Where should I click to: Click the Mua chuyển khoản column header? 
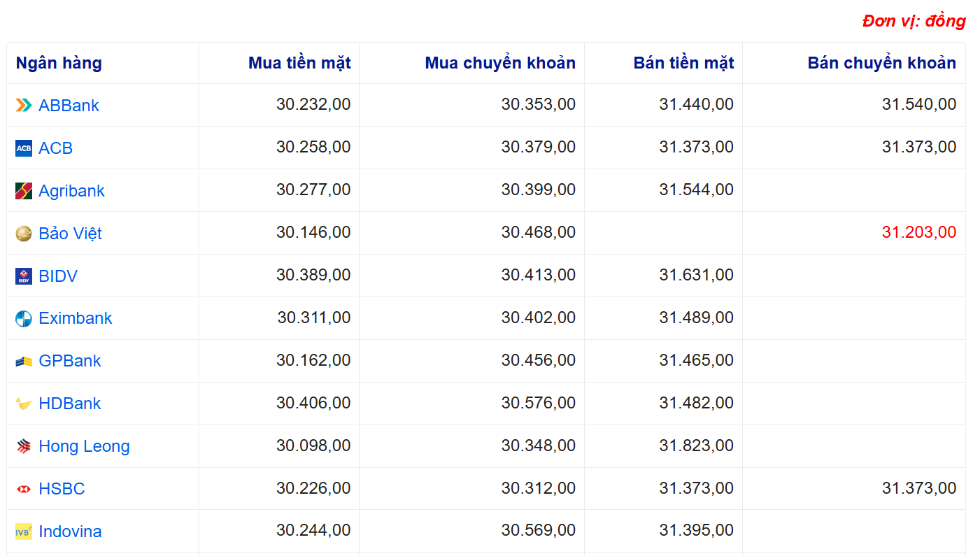tap(500, 63)
